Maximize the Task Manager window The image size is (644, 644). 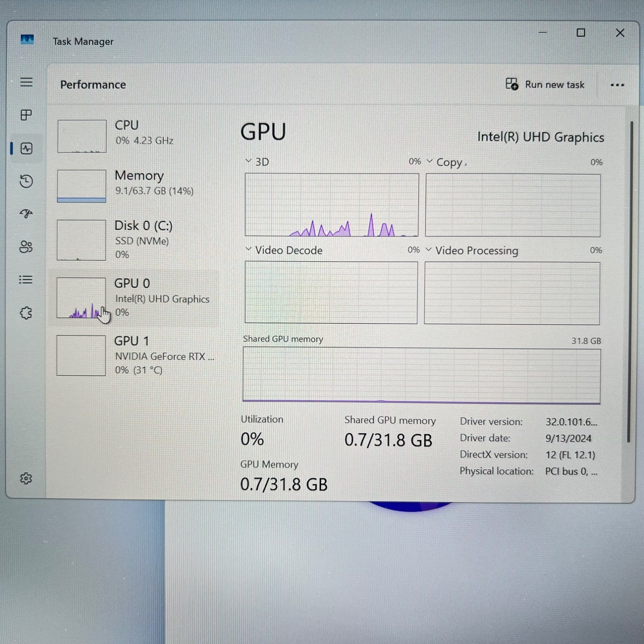581,33
